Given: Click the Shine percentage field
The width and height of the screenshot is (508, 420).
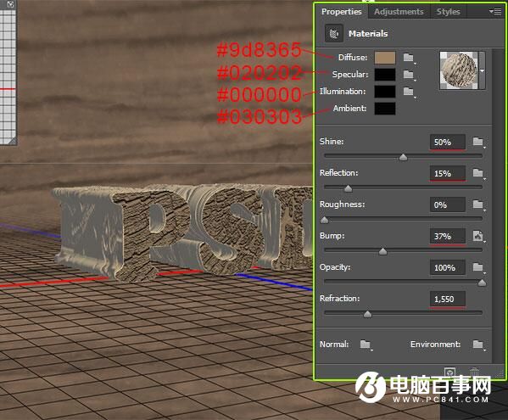Looking at the screenshot, I should [448, 142].
